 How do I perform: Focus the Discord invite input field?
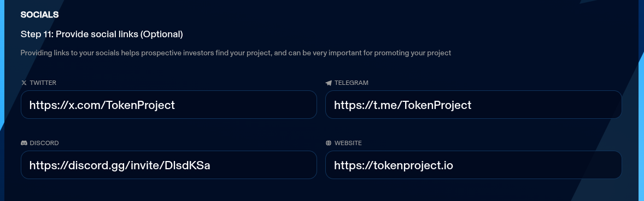[169, 165]
